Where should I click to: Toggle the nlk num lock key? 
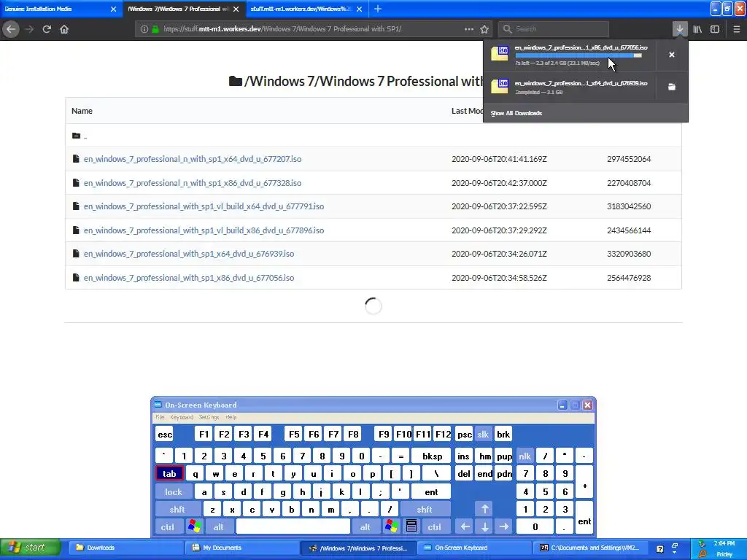tap(525, 456)
